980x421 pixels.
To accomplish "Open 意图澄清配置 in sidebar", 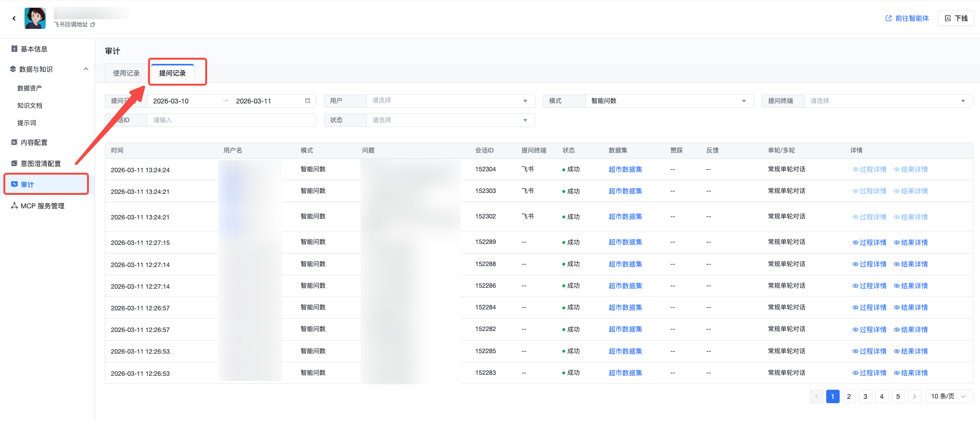I will (40, 164).
